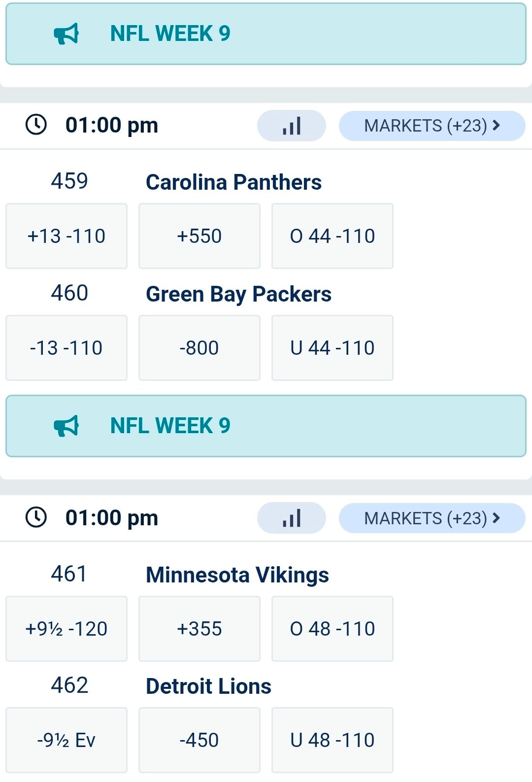Expand Markets (+23) for Vikings vs Lions
The height and width of the screenshot is (782, 532).
[x=432, y=518]
